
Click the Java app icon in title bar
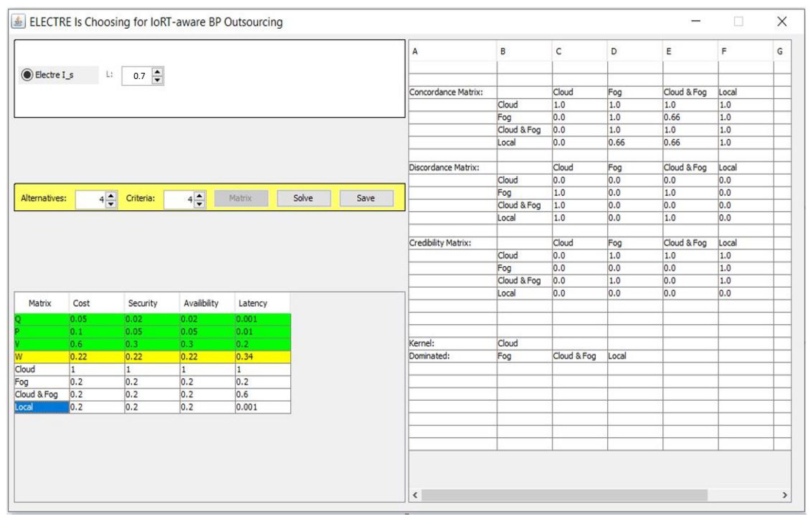pyautogui.click(x=18, y=22)
